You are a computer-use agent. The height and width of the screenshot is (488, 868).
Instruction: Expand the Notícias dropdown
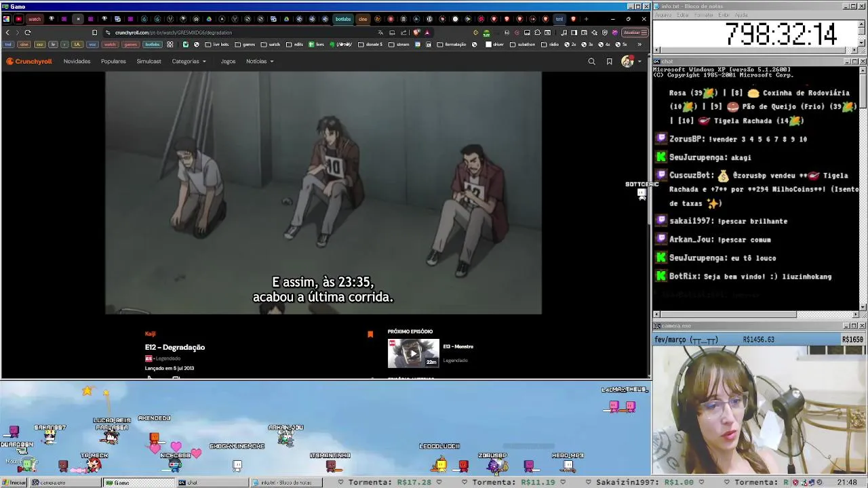[x=260, y=62]
